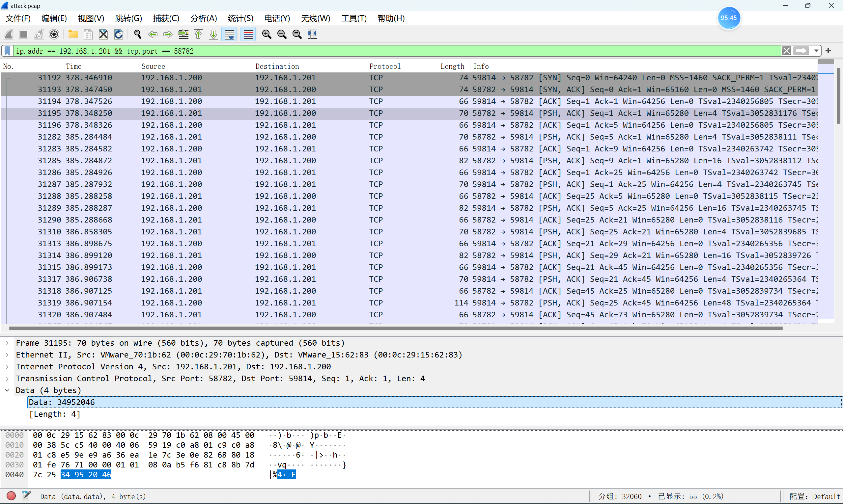Open the 捕获(C) menu
This screenshot has height=504, width=843.
pyautogui.click(x=166, y=18)
